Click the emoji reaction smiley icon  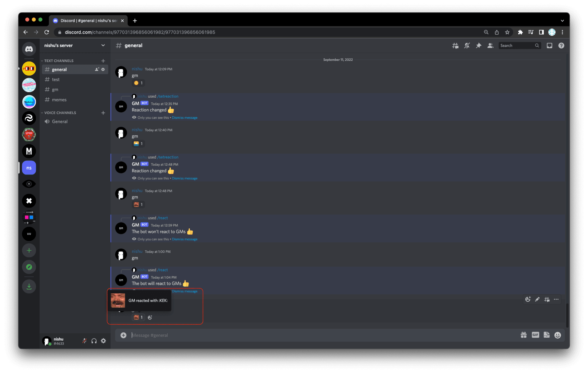pyautogui.click(x=528, y=299)
